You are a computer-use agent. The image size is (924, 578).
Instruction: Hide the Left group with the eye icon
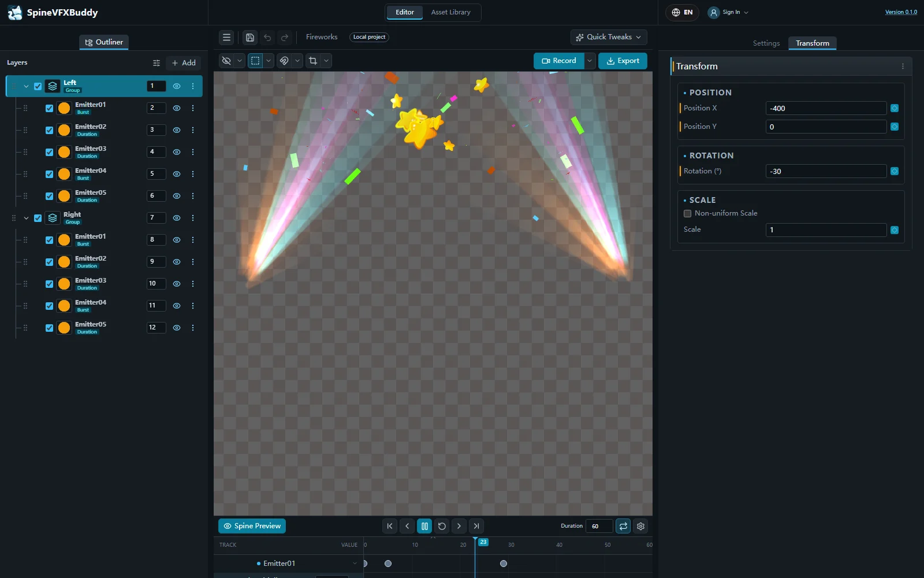(x=177, y=86)
